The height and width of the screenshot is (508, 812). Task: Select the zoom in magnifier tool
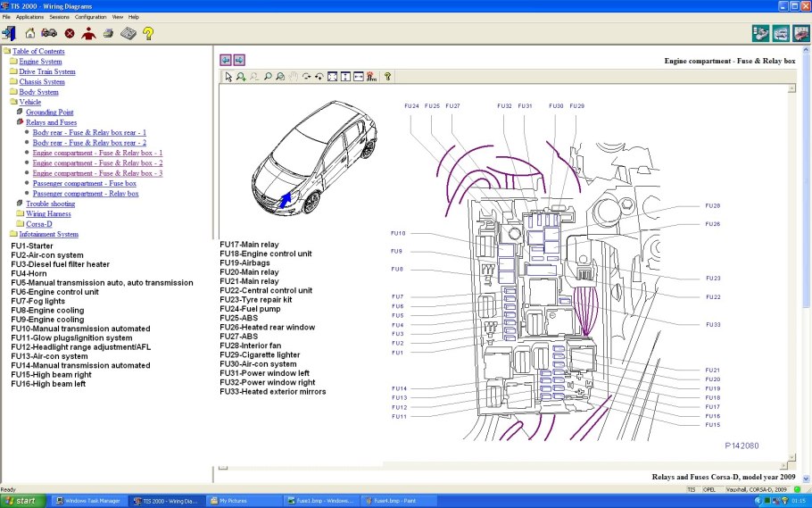click(x=241, y=77)
